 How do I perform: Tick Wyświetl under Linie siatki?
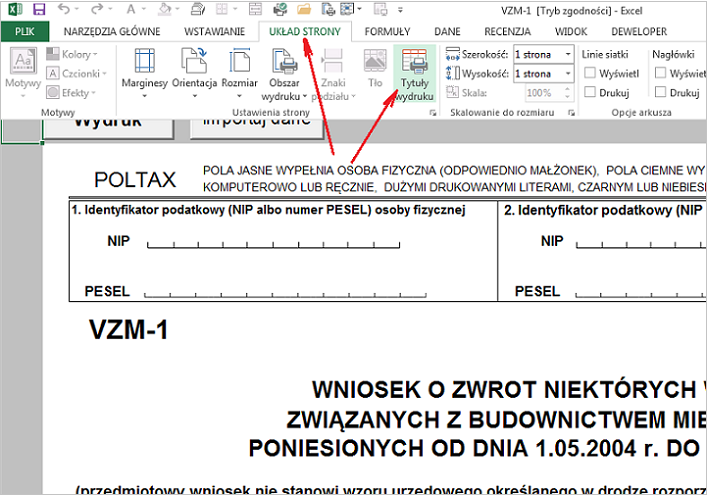tap(590, 73)
